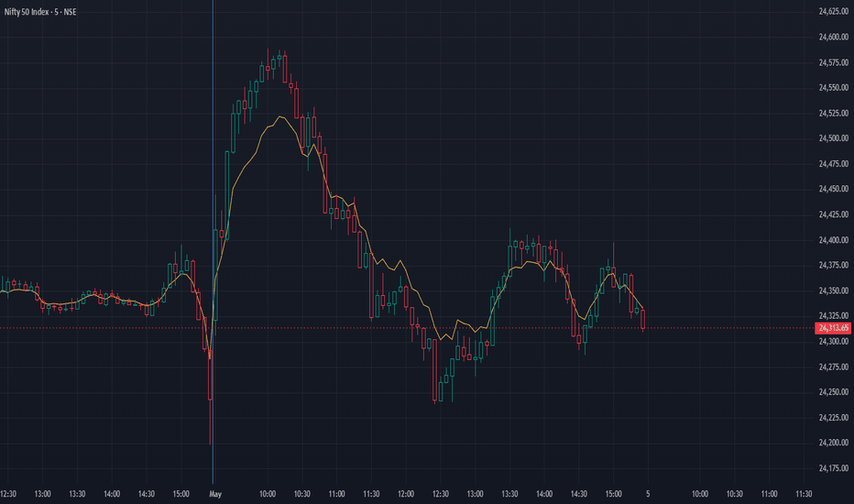Click the 11:30 label after May
Image resolution: width=854 pixels, height=504 pixels.
click(371, 494)
